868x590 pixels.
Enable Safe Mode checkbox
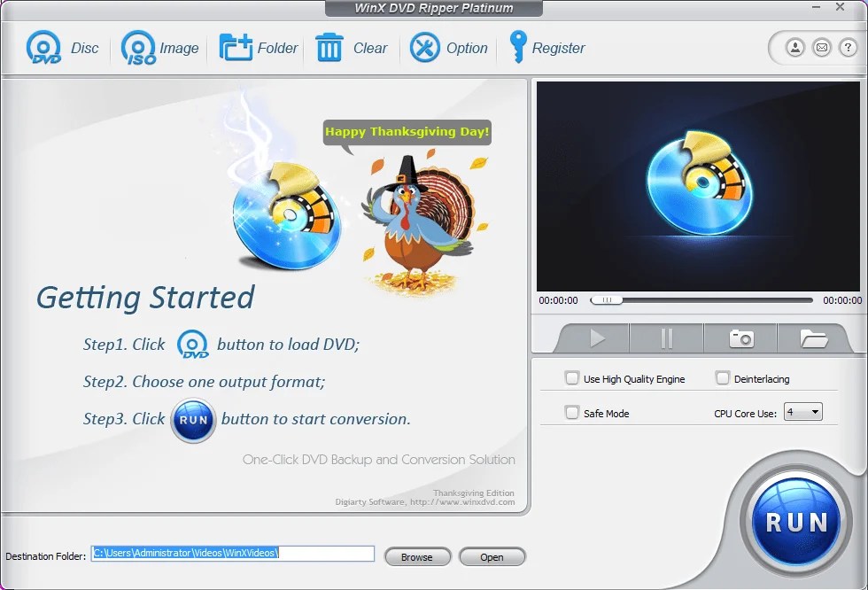click(x=572, y=412)
